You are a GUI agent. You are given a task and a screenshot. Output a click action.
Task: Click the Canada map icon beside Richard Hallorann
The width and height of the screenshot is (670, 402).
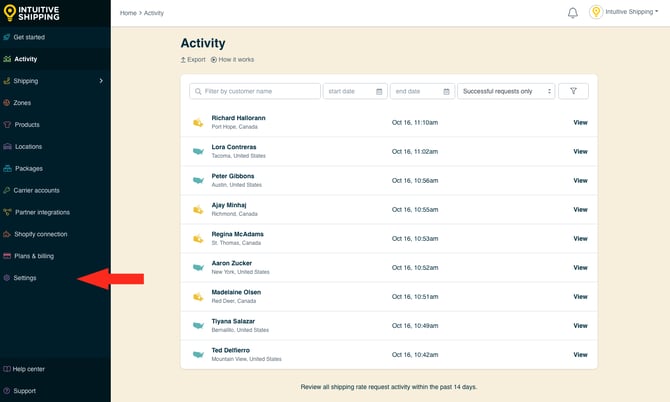click(198, 123)
